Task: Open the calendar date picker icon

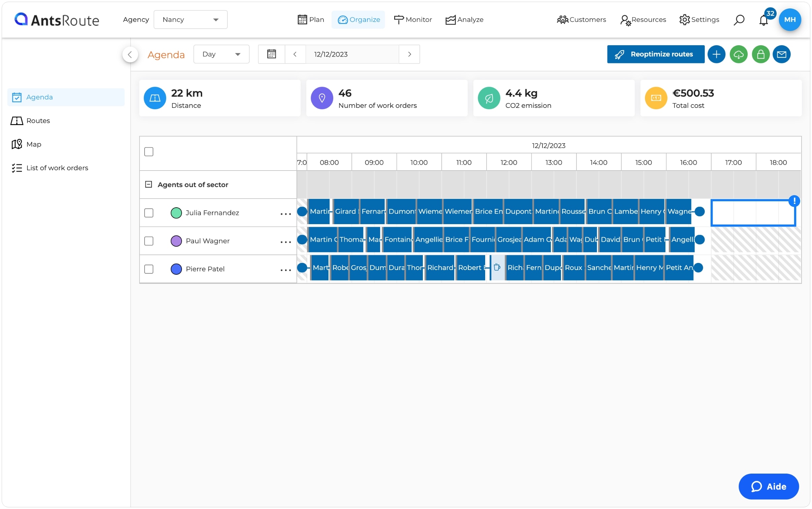Action: tap(272, 54)
